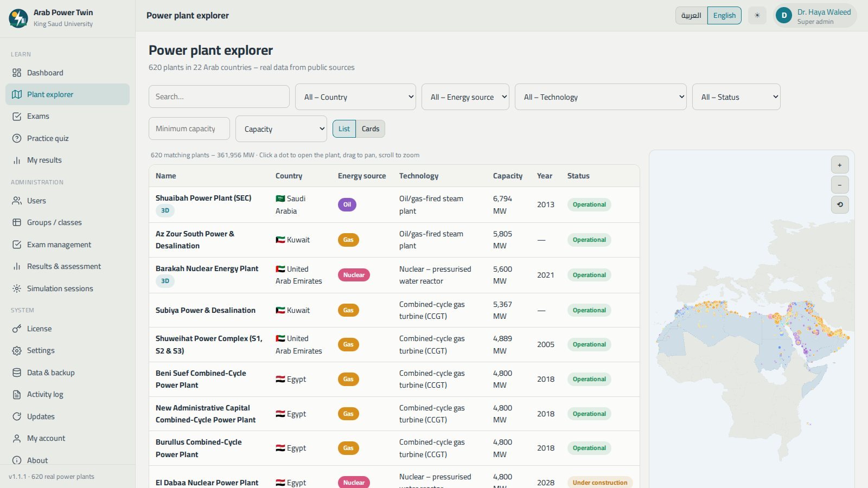Screen dimensions: 868x488
Task: Switch to Cards view
Action: (371, 129)
